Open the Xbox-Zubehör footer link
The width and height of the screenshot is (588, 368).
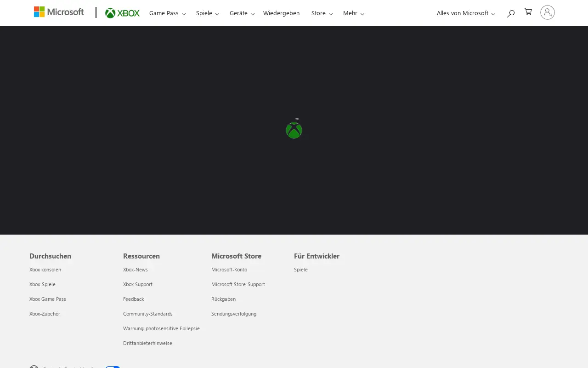coord(45,314)
